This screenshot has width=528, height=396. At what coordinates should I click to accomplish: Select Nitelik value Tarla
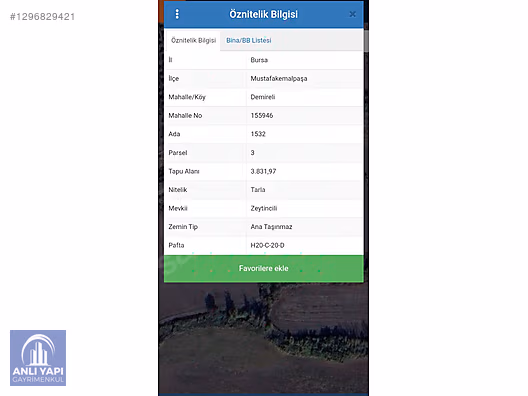258,190
